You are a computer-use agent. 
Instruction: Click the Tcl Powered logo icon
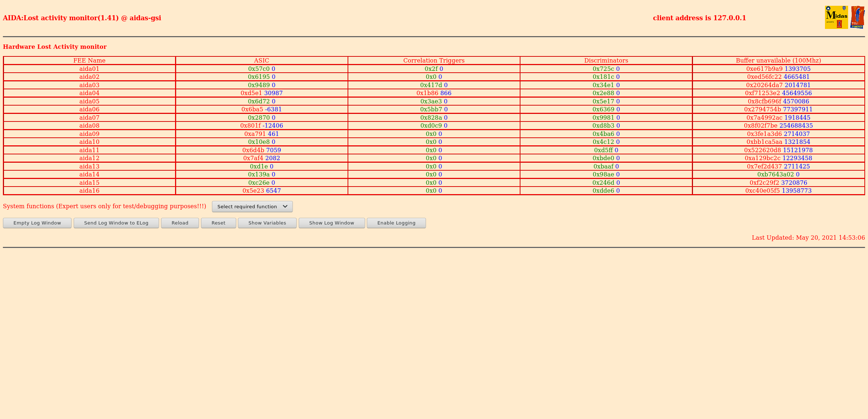(x=857, y=17)
